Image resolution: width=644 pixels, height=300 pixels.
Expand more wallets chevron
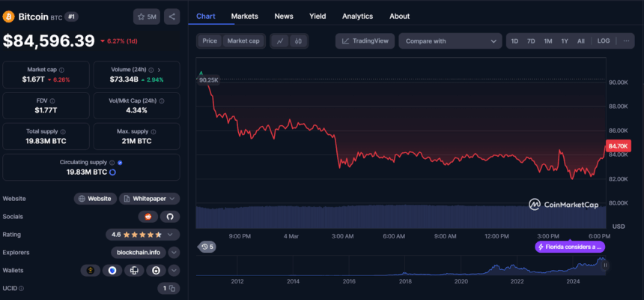174,270
